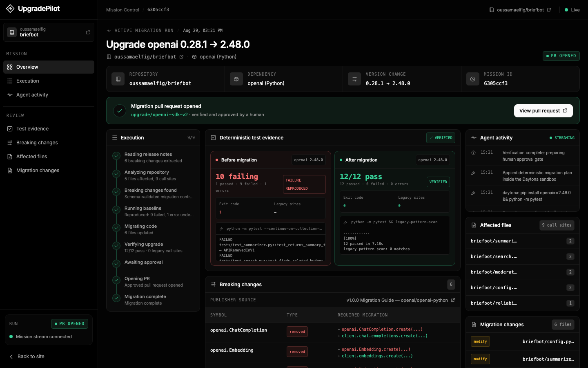Click Back to site link
The width and height of the screenshot is (588, 368).
click(x=27, y=357)
